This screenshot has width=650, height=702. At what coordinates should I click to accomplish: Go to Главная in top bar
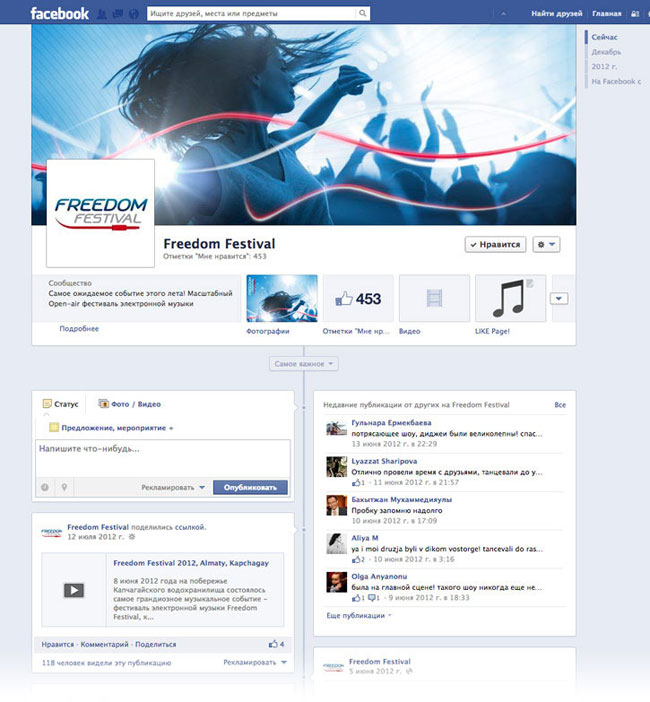[607, 13]
